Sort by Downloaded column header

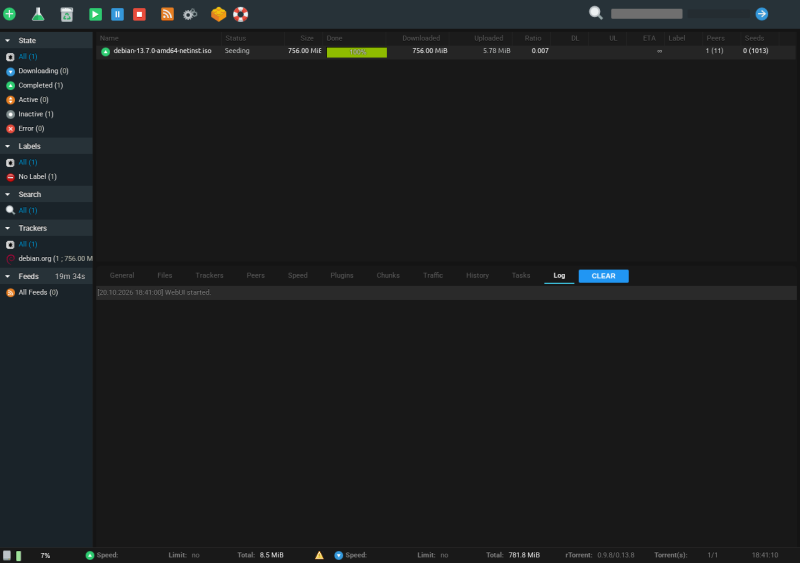420,38
